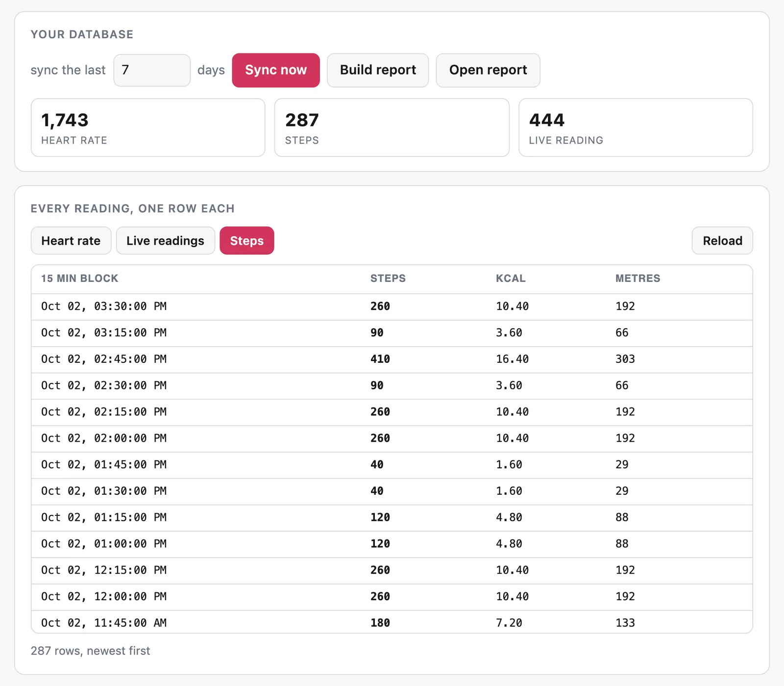784x686 pixels.
Task: Click the 133 metres value
Action: click(x=625, y=623)
